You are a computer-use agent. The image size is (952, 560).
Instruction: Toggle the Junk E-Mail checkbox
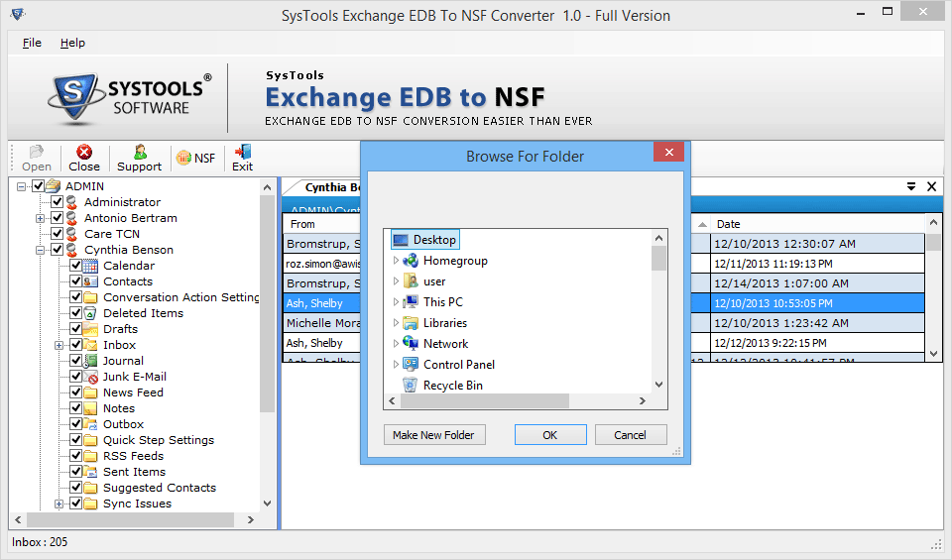tap(76, 377)
